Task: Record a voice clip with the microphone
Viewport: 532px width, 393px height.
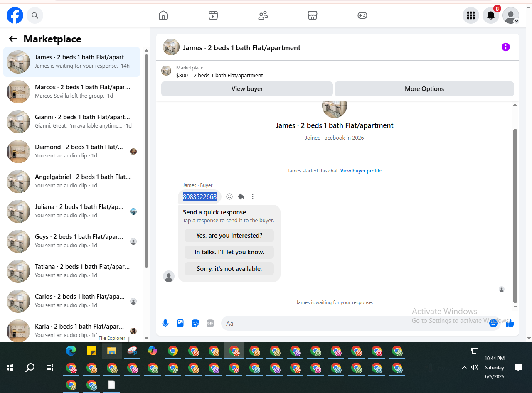Action: click(165, 323)
